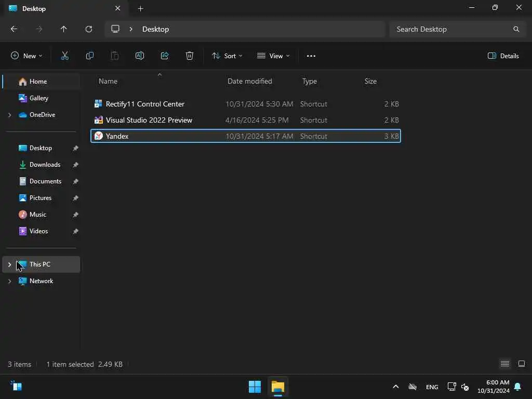
Task: Click the Rectify11 icon in file list
Action: click(98, 104)
